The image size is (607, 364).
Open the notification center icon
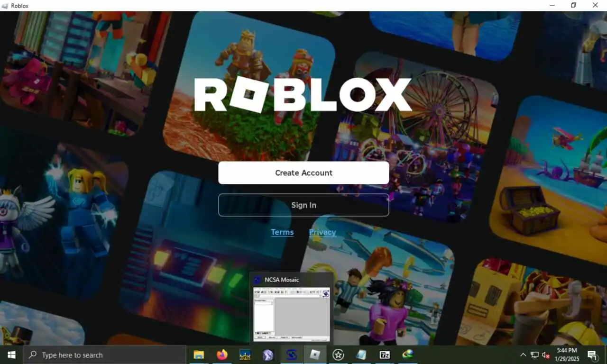point(592,355)
